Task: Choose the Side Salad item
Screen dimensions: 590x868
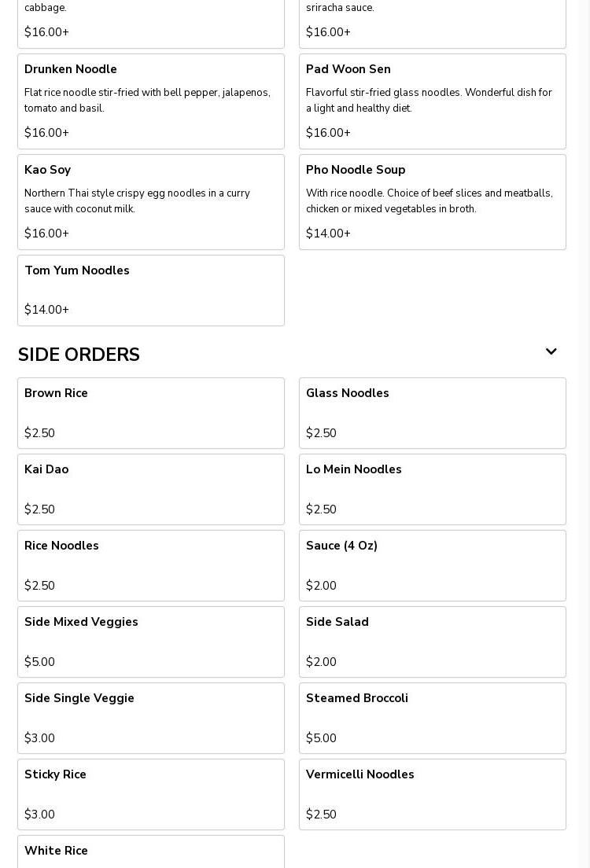Action: pos(433,642)
